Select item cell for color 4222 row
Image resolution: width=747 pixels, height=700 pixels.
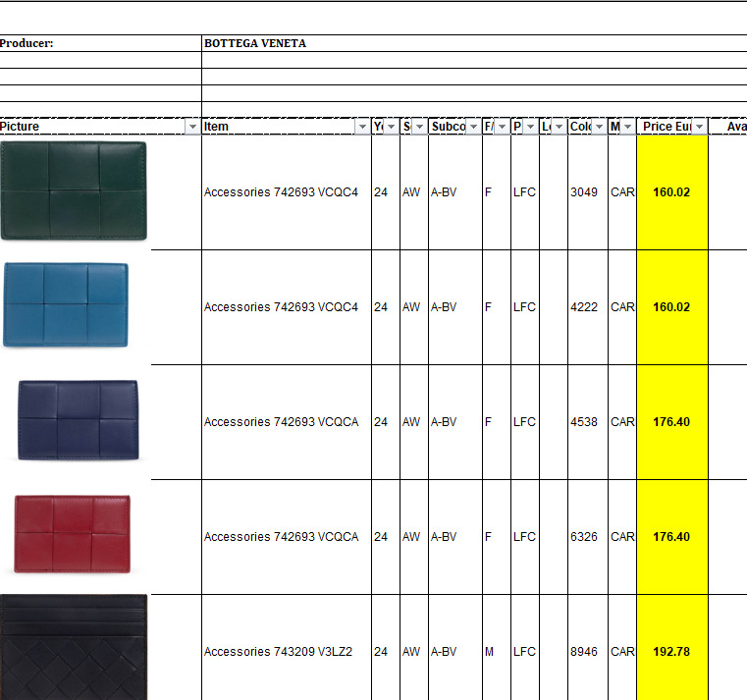coord(287,307)
